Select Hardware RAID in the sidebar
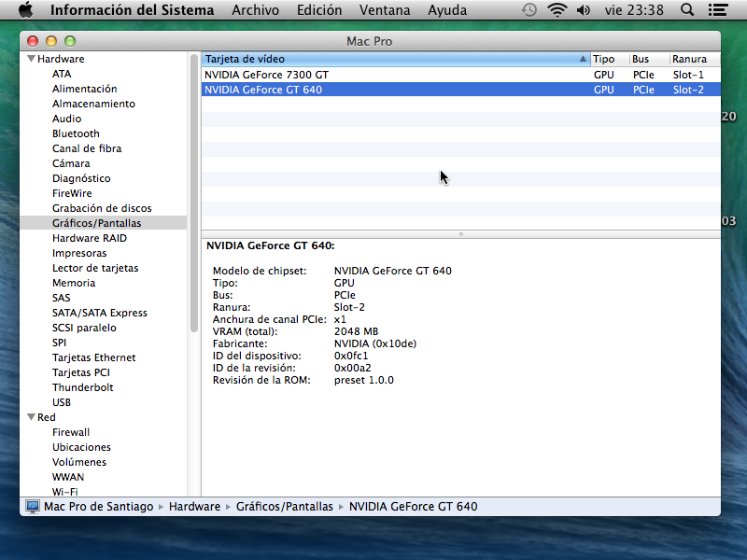Viewport: 747px width, 560px height. [x=90, y=238]
